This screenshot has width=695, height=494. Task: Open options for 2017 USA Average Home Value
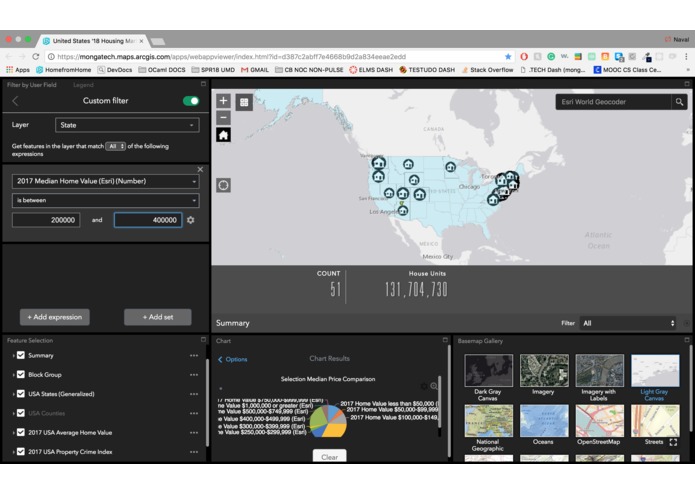(194, 432)
